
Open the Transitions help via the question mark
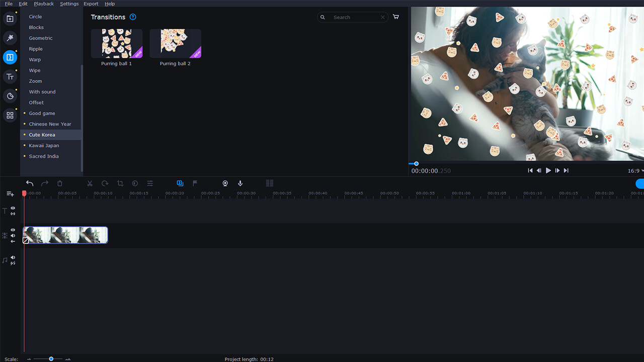pyautogui.click(x=132, y=17)
